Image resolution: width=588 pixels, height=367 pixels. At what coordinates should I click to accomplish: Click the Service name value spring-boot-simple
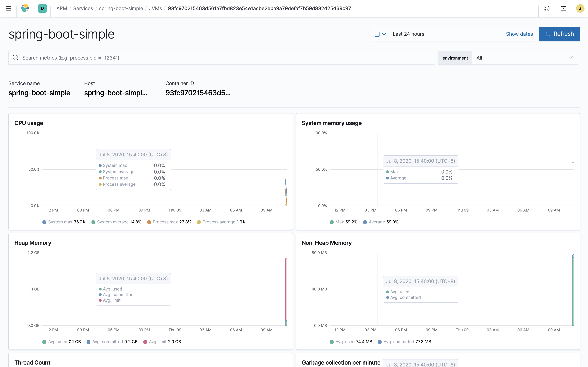39,93
